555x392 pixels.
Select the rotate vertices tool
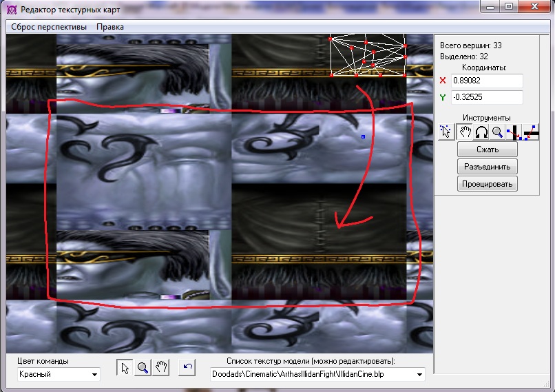tap(481, 132)
